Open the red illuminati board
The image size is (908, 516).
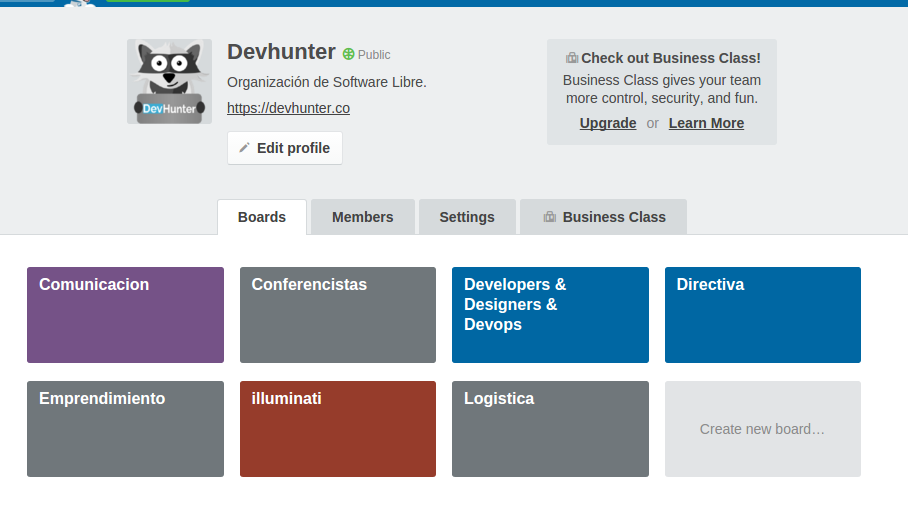click(x=338, y=429)
